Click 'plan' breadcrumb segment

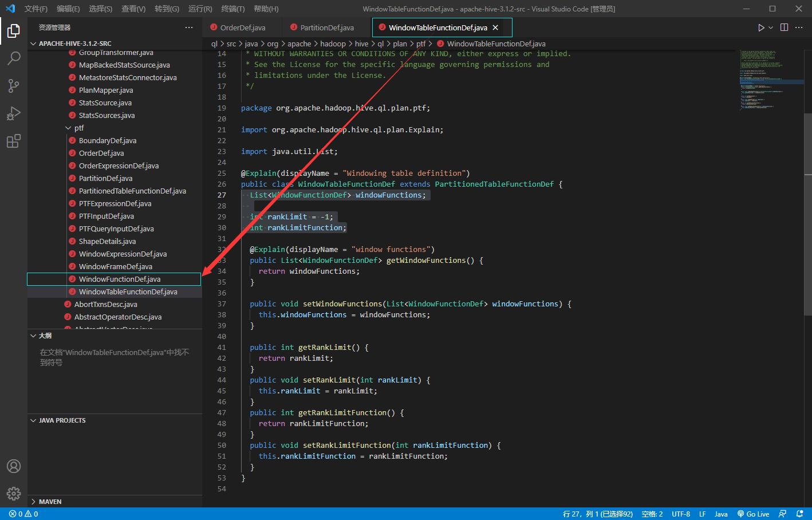(x=400, y=44)
